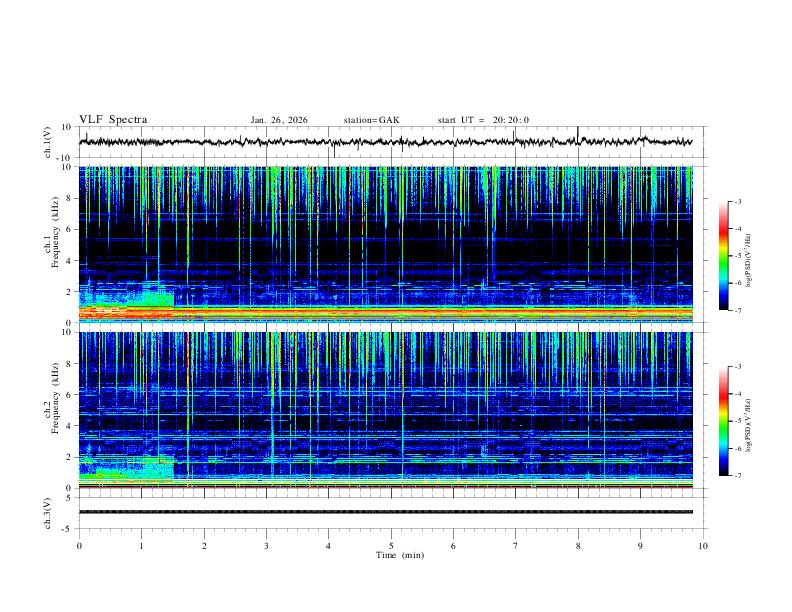
Task: Click the "VLF Spectra" title text
Action: (113, 120)
